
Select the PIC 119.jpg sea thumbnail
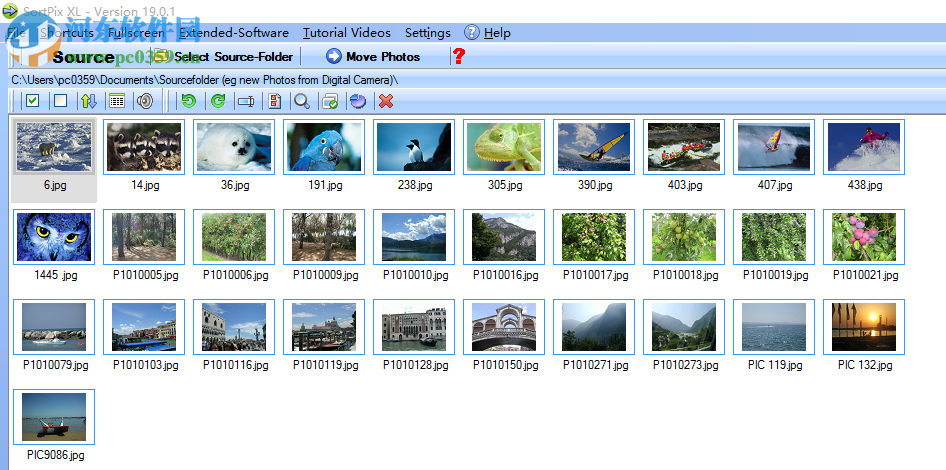pos(774,327)
